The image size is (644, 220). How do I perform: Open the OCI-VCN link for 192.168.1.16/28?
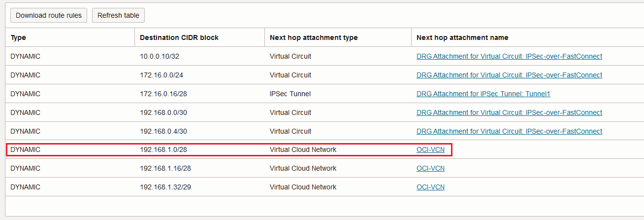(x=430, y=168)
